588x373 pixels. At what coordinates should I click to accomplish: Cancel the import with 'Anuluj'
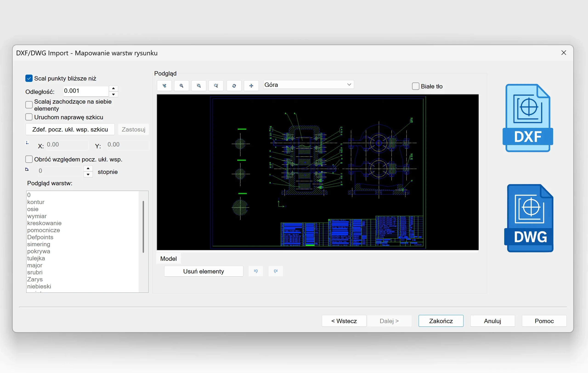tap(492, 321)
